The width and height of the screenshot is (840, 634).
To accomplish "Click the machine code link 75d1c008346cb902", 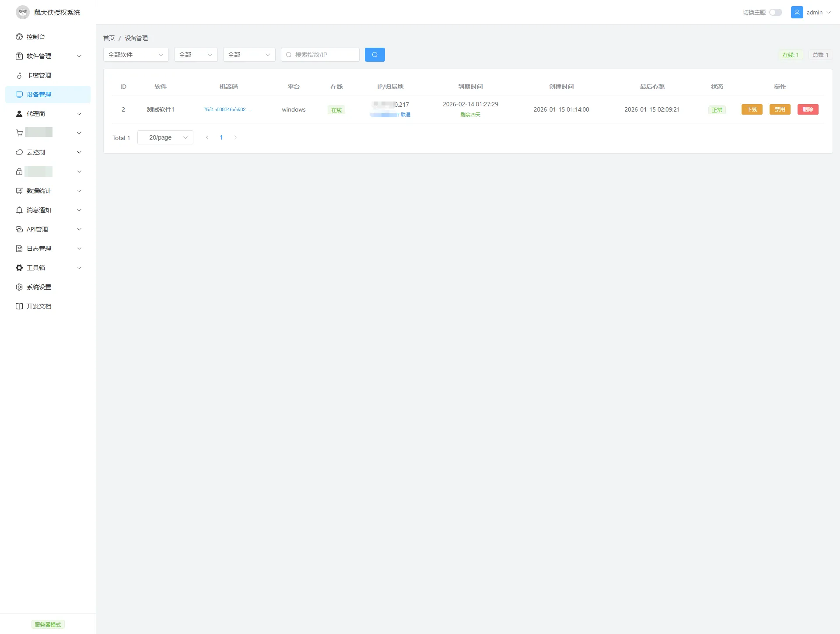I will (227, 109).
